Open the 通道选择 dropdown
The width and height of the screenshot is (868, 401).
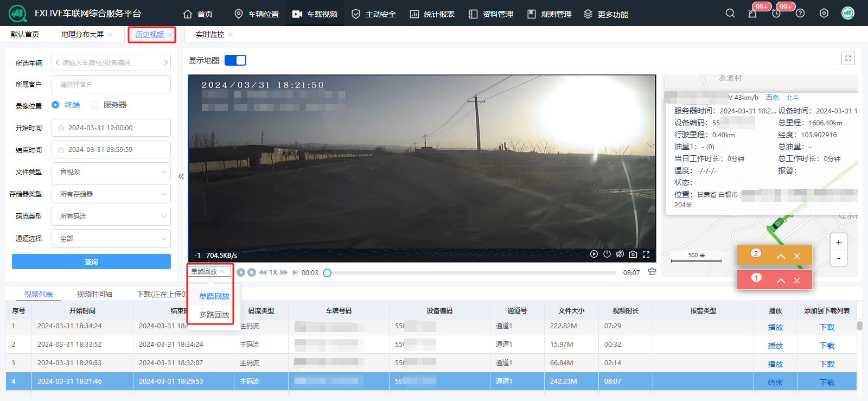[111, 239]
